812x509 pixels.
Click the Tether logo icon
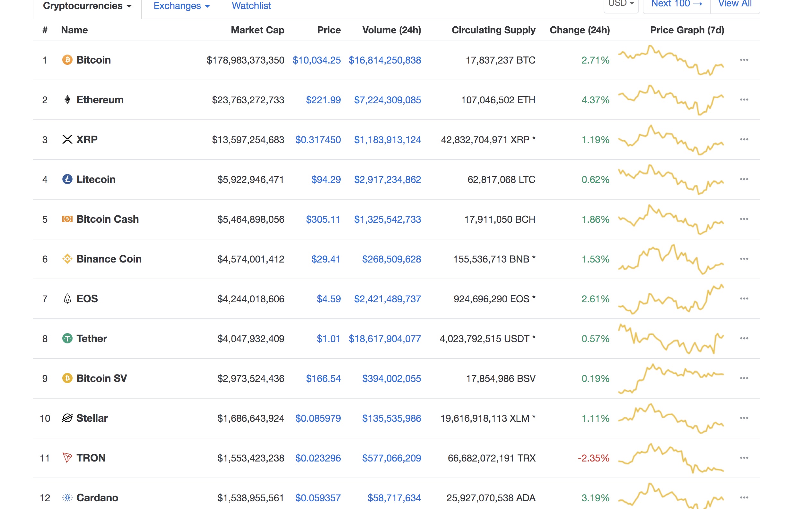[x=67, y=338]
